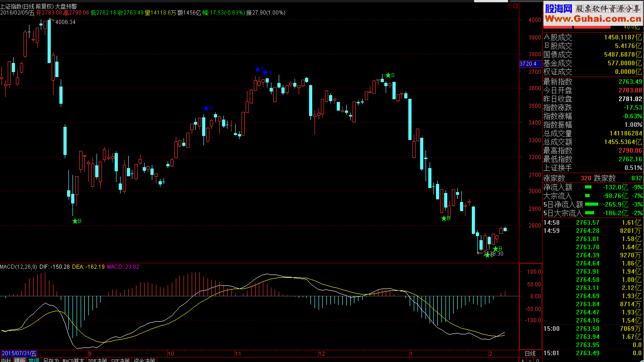Click the DIF: -150.28 value

[55, 267]
